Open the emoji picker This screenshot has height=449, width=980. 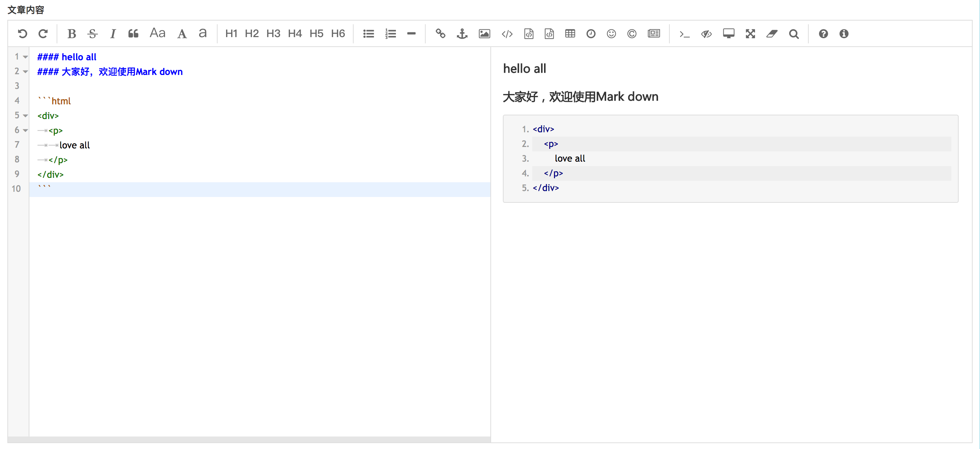[x=611, y=34]
